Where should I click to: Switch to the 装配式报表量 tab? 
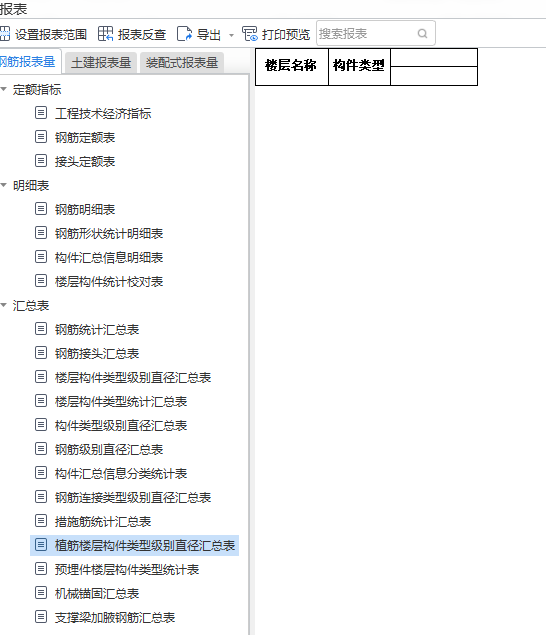pyautogui.click(x=182, y=63)
